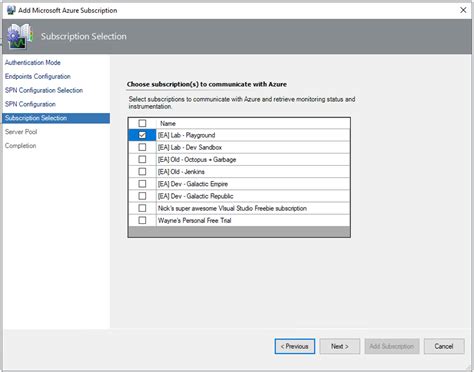
Task: Open the Endpoints Configuration step
Action: (38, 76)
